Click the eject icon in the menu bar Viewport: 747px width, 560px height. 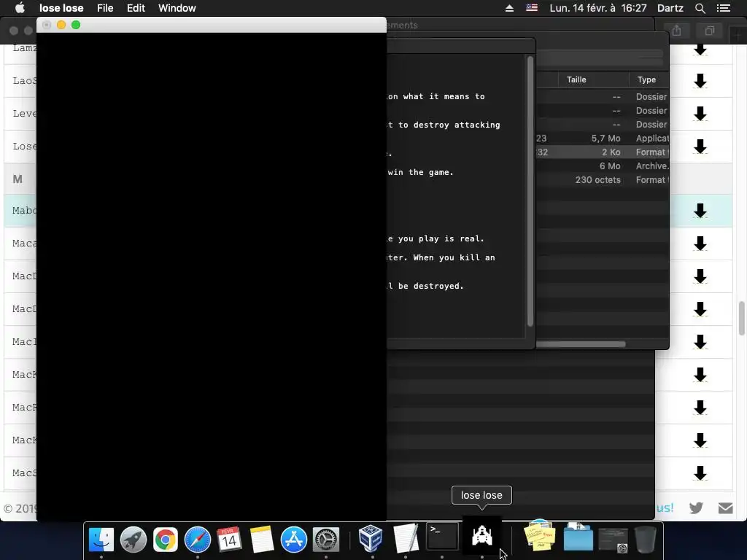pyautogui.click(x=509, y=8)
